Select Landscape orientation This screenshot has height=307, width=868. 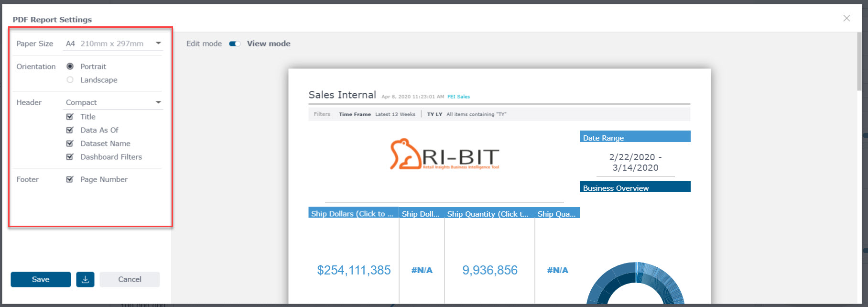point(70,80)
